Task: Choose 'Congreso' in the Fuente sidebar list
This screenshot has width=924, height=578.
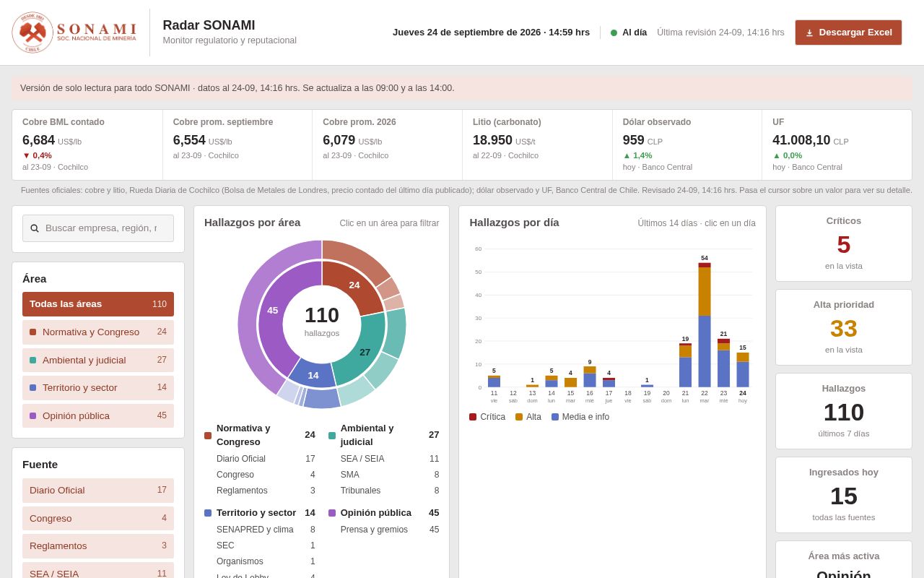Action: pos(98,519)
